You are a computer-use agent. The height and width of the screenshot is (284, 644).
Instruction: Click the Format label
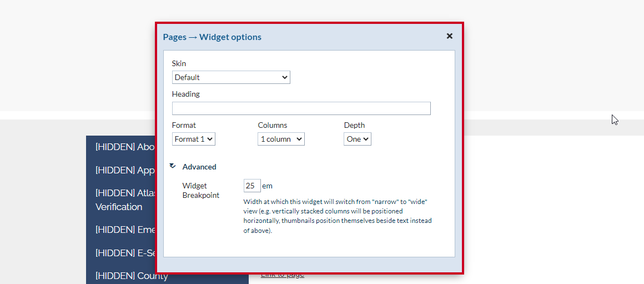click(x=184, y=126)
